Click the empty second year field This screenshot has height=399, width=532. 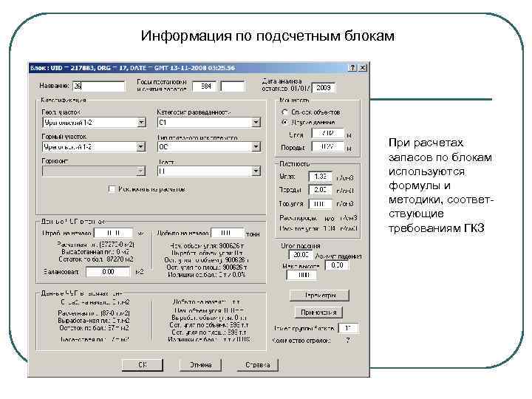pos(233,86)
